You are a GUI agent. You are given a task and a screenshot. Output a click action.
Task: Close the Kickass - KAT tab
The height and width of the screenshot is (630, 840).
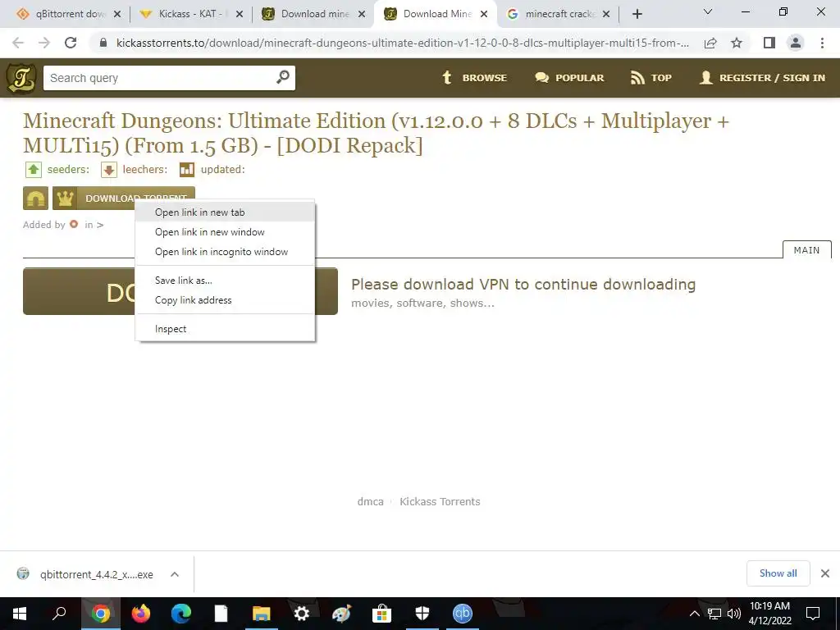240,15
